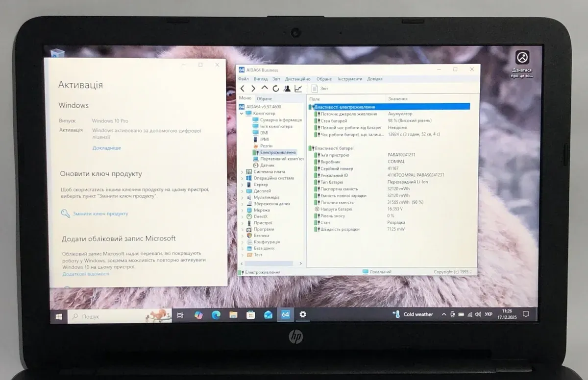
Task: Click the Forward arrow in AIDA64 toolbar
Action: tap(253, 89)
